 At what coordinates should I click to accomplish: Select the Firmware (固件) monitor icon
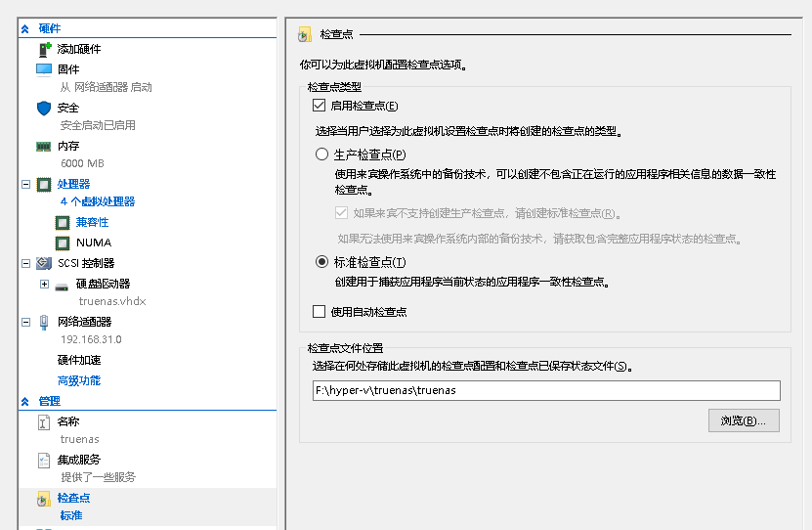coord(44,69)
